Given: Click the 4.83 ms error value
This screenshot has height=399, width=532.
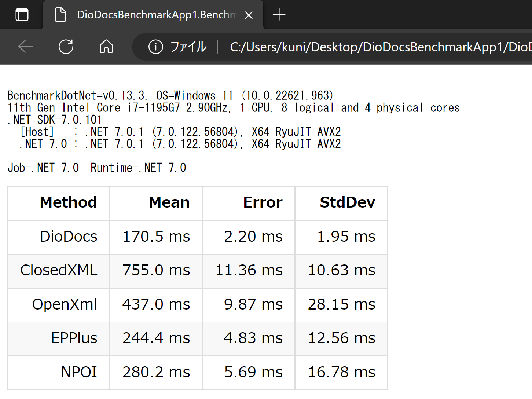Looking at the screenshot, I should 253,338.
